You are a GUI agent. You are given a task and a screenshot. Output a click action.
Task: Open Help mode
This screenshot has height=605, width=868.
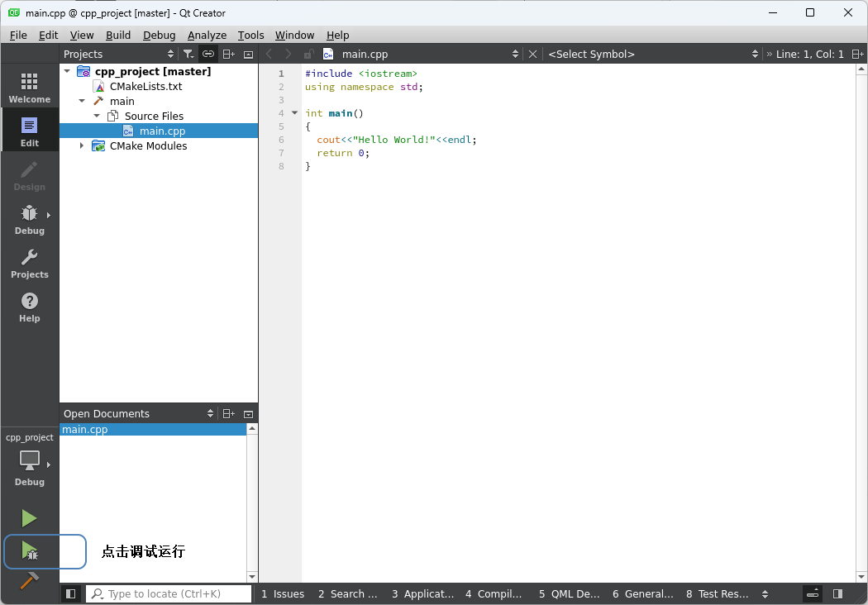[x=29, y=307]
